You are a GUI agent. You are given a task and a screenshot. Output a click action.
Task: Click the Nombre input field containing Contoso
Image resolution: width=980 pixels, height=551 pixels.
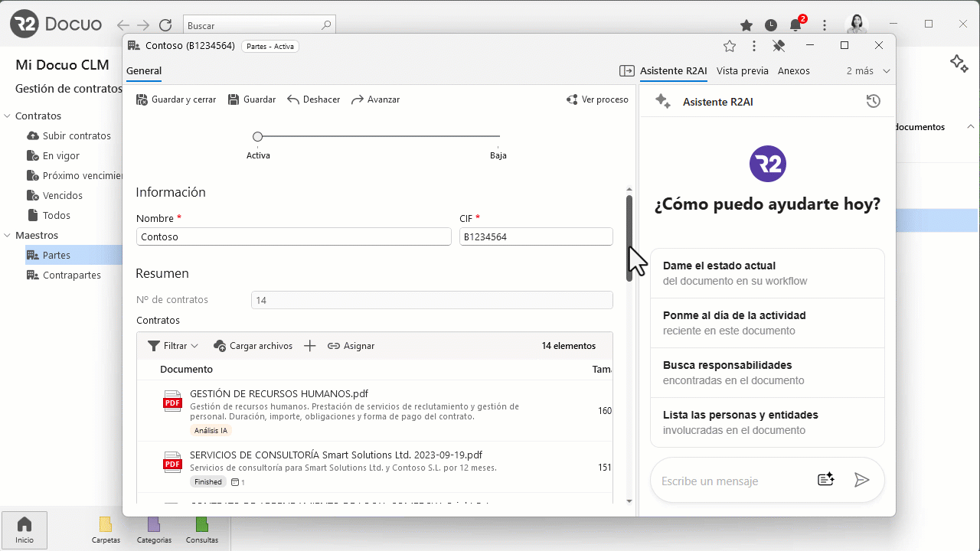294,237
